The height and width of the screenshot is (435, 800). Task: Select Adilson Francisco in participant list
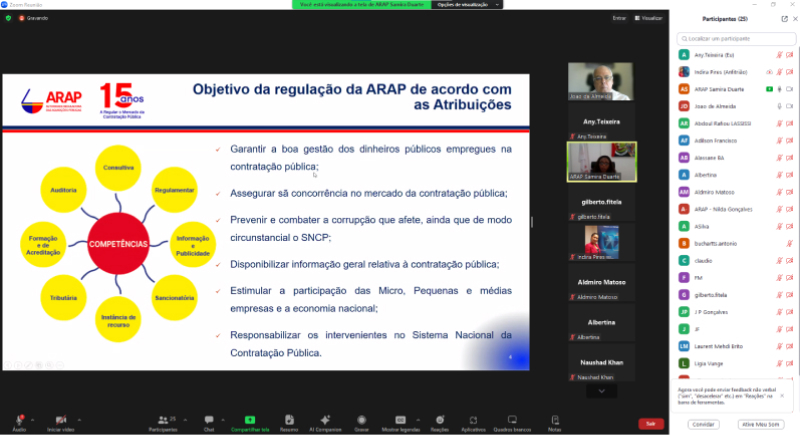click(x=736, y=140)
